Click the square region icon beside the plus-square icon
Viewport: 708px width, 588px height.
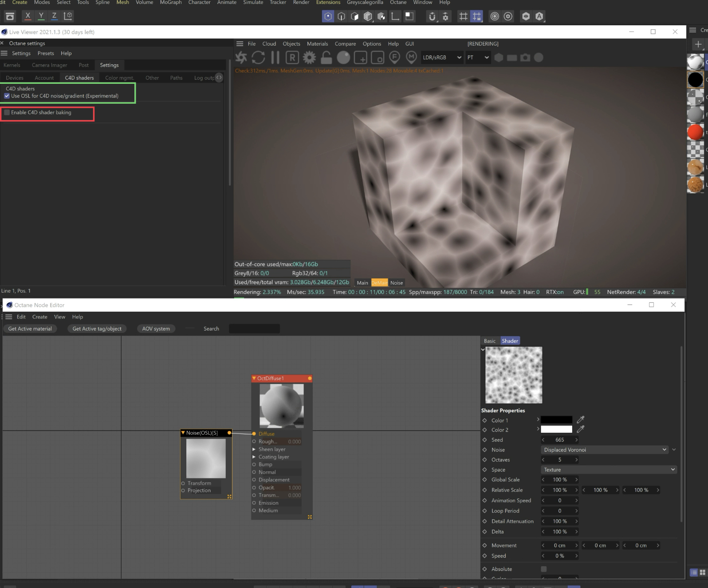[x=377, y=58]
